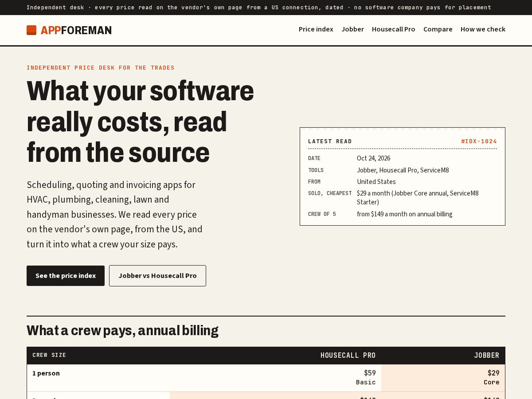The width and height of the screenshot is (532, 399).
Task: Open the Price index nav link
Action: [316, 29]
